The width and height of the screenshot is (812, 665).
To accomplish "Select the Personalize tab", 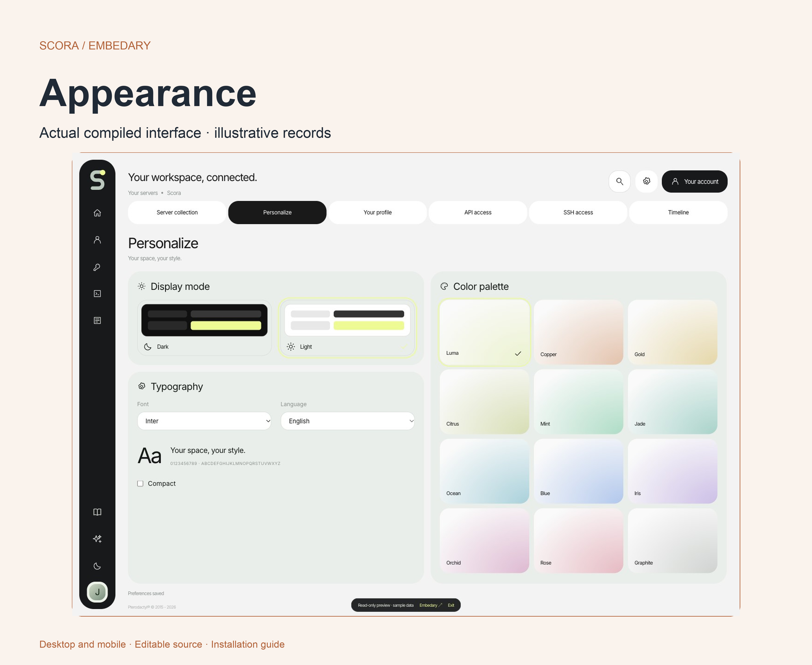I will 277,213.
